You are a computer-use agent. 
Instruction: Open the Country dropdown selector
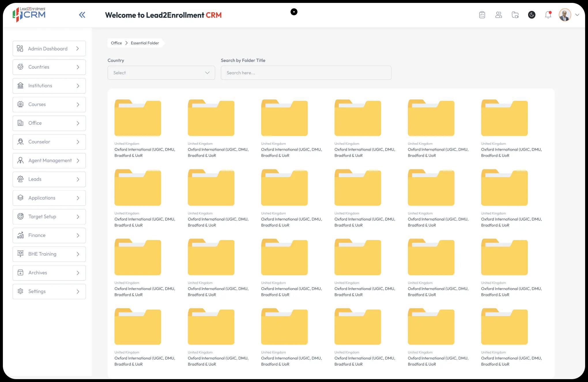161,72
